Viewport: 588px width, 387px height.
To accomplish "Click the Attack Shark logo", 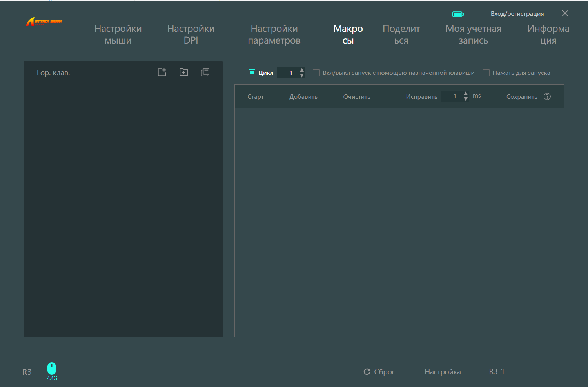I will (44, 22).
